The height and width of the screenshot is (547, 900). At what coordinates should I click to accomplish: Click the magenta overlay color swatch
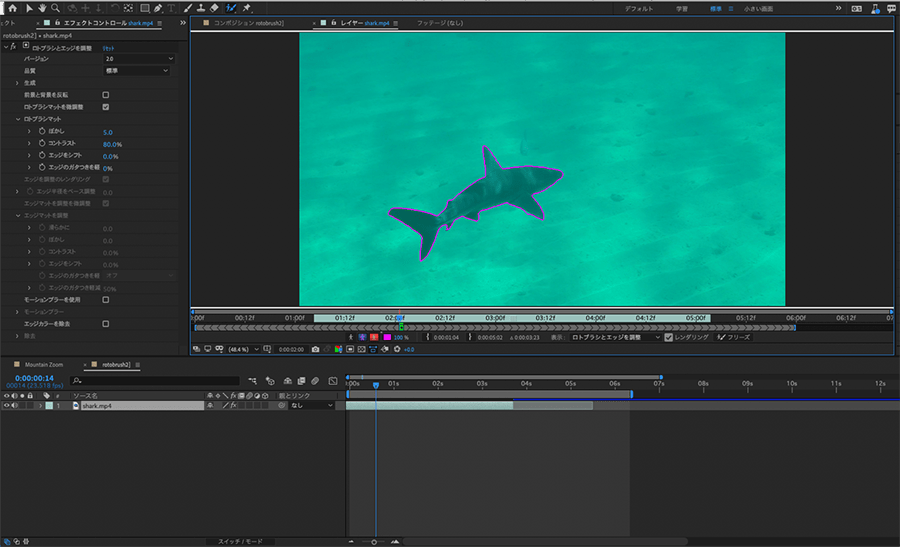[x=387, y=338]
